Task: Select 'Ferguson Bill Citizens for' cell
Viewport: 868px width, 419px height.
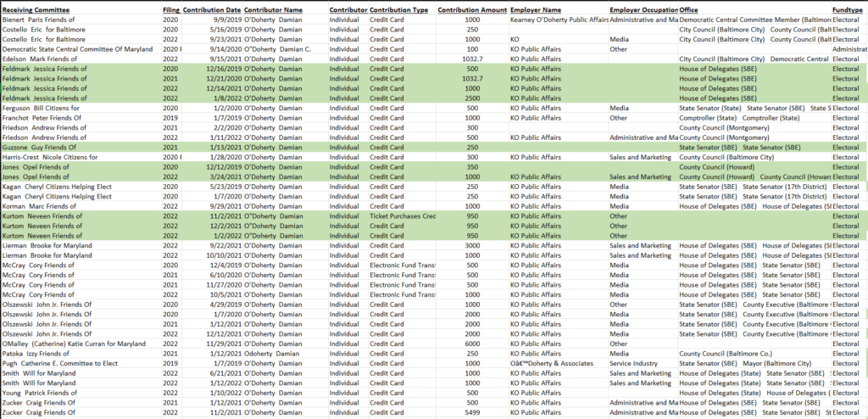Action: (41, 108)
